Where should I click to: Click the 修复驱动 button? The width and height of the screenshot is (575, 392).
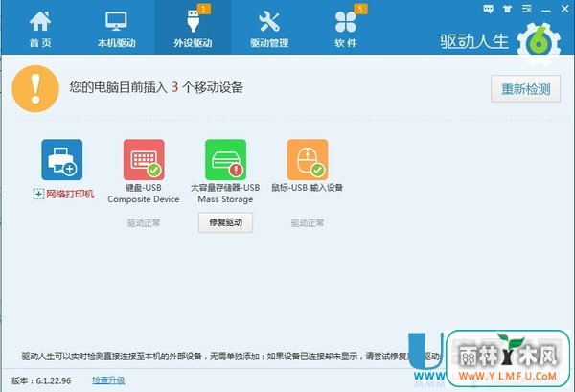(x=225, y=222)
